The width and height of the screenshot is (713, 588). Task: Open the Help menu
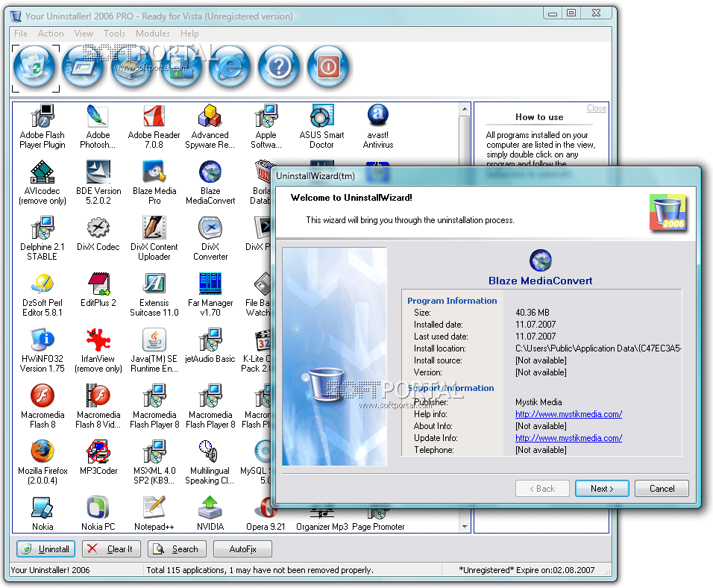[189, 34]
